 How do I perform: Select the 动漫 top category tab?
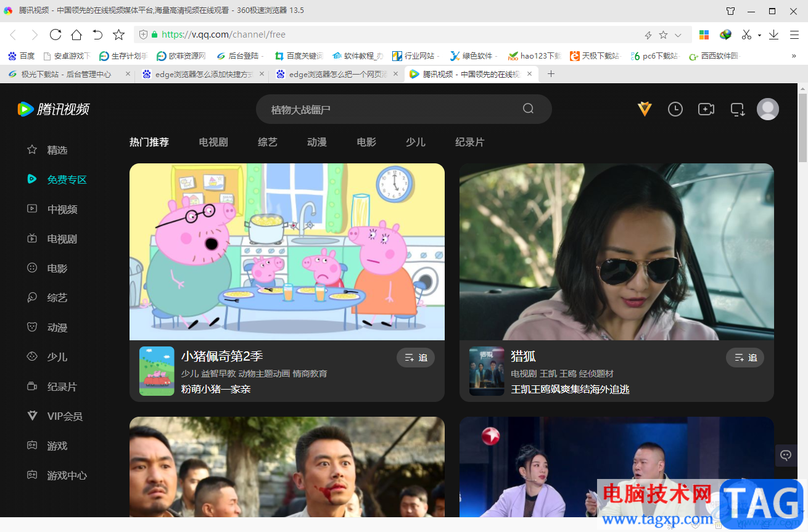coord(317,142)
